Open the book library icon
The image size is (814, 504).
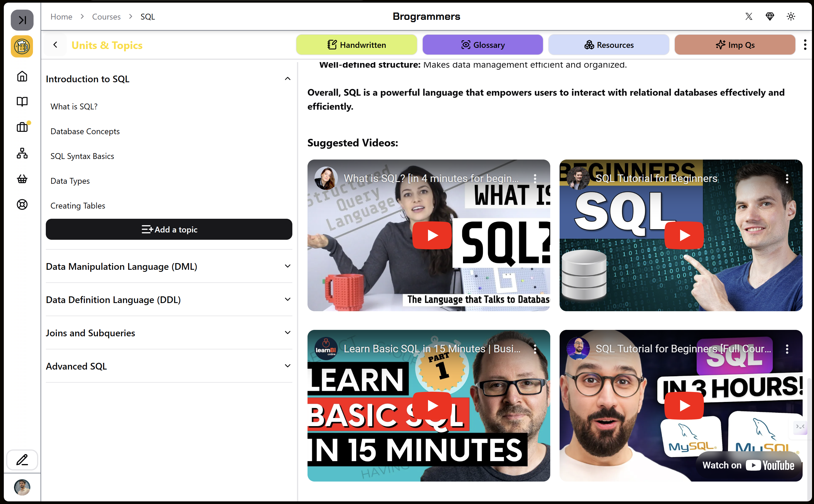(22, 101)
